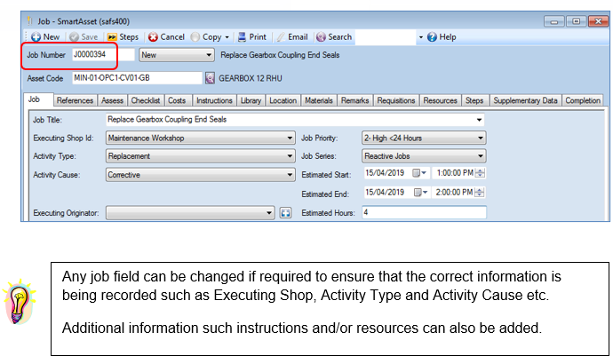
Task: Open the Requisitions tab
Action: (x=396, y=100)
